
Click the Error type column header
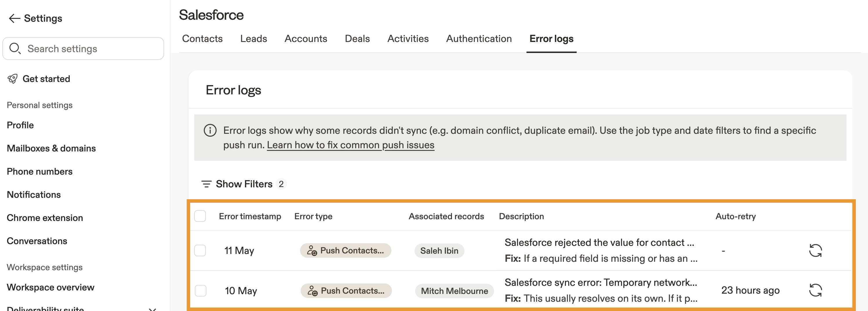(313, 216)
